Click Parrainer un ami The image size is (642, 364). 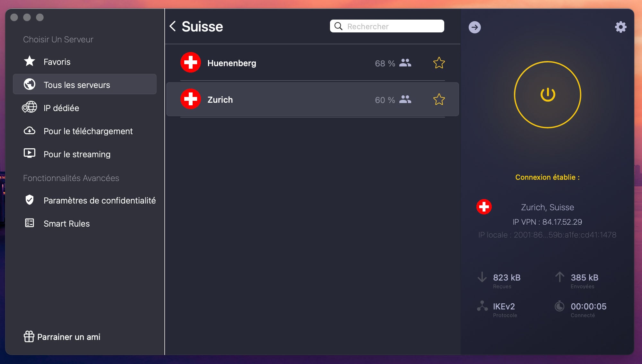pos(68,337)
